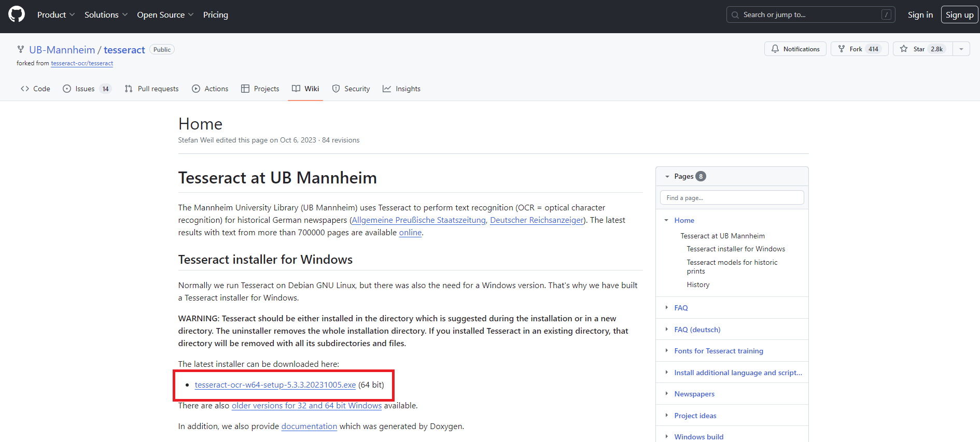This screenshot has width=980, height=442.
Task: Switch to the Code tab
Action: coord(35,89)
